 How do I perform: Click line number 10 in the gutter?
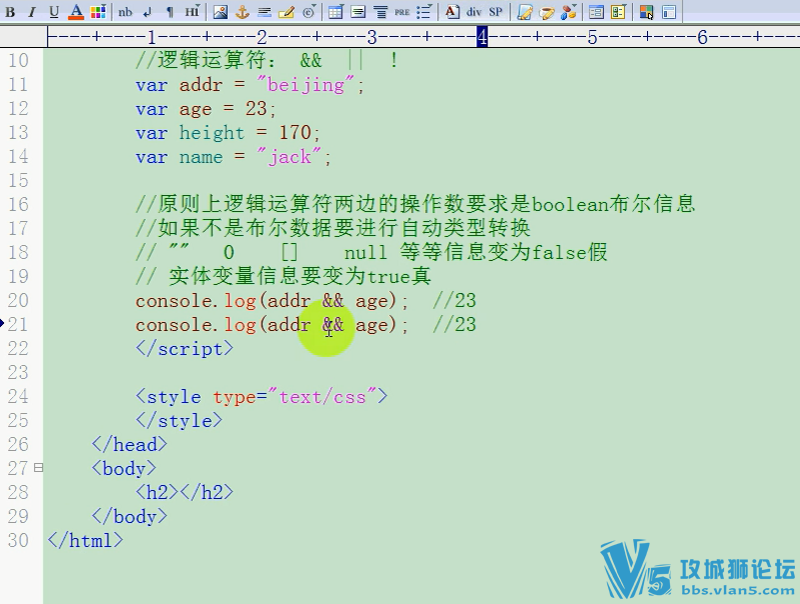18,60
